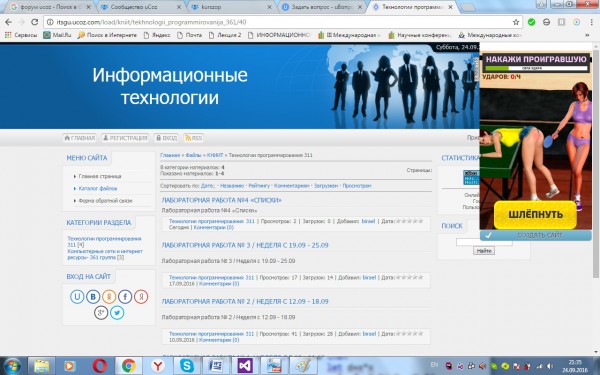
Task: Open the РЕГИСТРАЦИЯ navigation button
Action: [x=125, y=138]
